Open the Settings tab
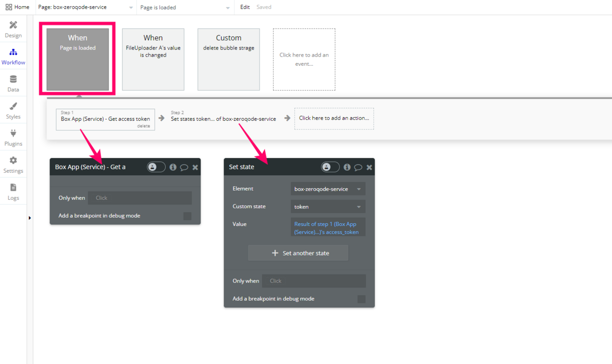Viewport: 612px width, 364px height. (13, 165)
